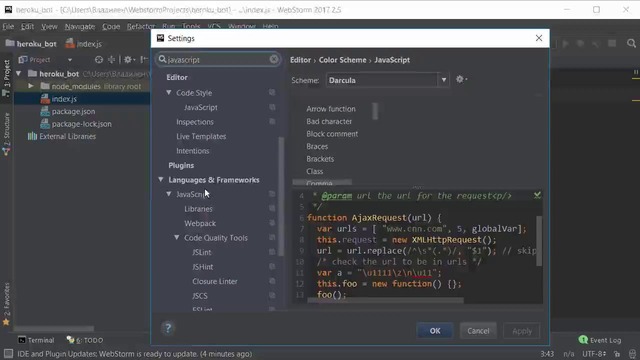Open Search Everywhere magnifier icon
This screenshot has width=640, height=360.
click(x=631, y=43)
